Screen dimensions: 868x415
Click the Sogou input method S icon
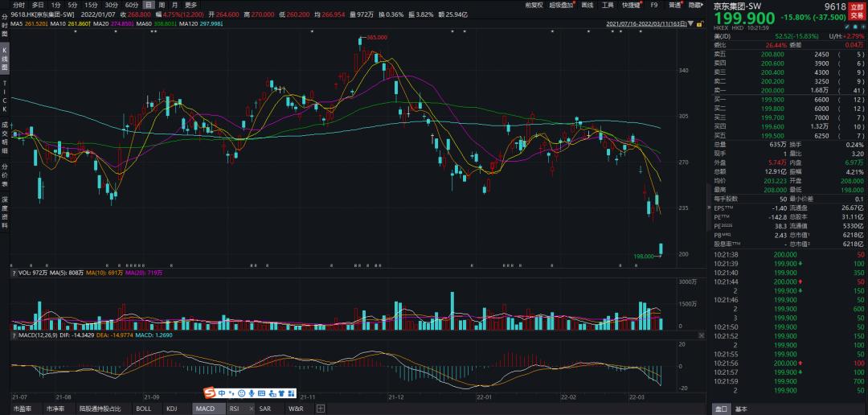pyautogui.click(x=209, y=393)
